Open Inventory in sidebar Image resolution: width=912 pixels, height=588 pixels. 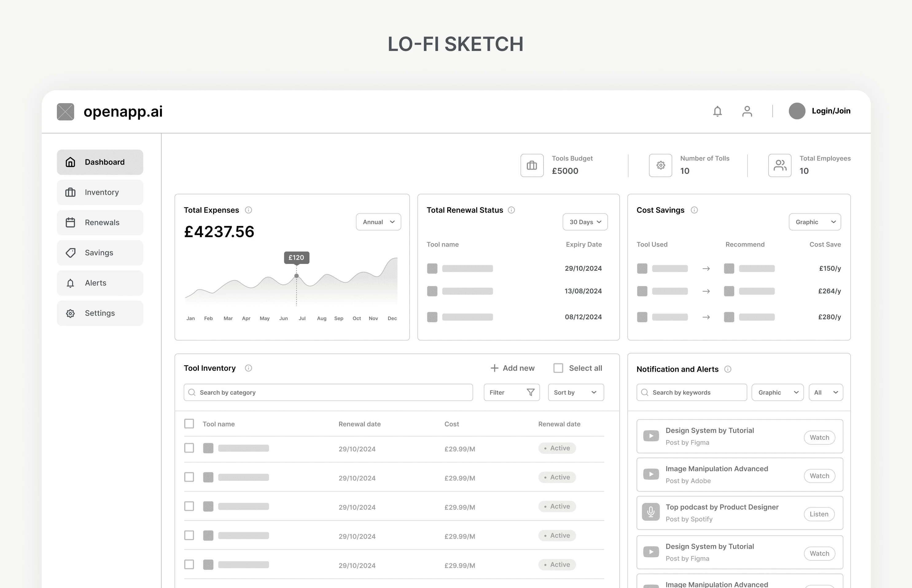[x=100, y=192]
